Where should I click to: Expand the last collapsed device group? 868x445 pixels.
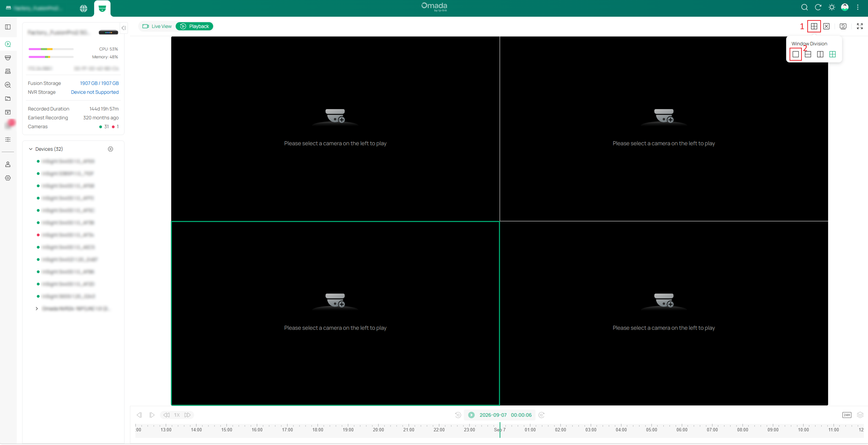[x=37, y=309]
